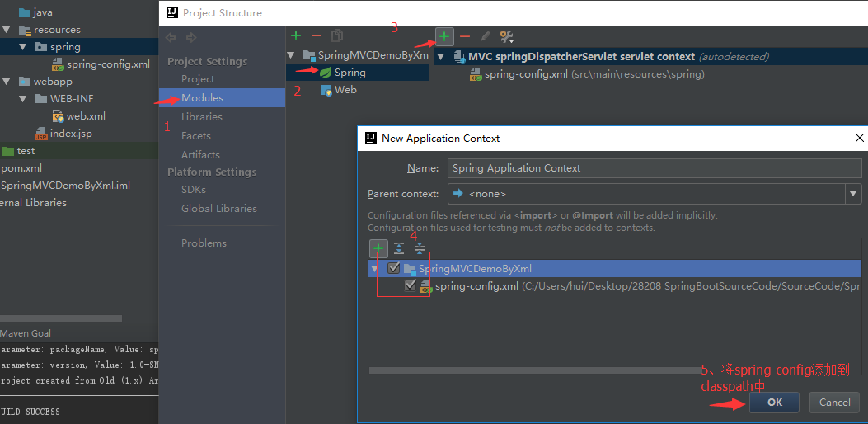Screen dimensions: 868x424
Task: Collapse SpringMVCDemoByXml node in context dialog
Action: coord(375,268)
